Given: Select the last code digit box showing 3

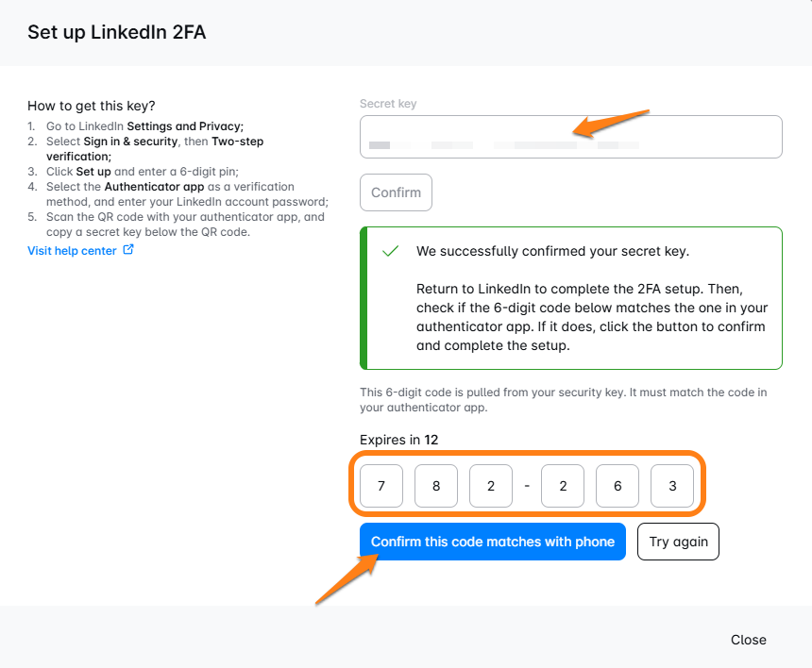Looking at the screenshot, I should pyautogui.click(x=672, y=486).
